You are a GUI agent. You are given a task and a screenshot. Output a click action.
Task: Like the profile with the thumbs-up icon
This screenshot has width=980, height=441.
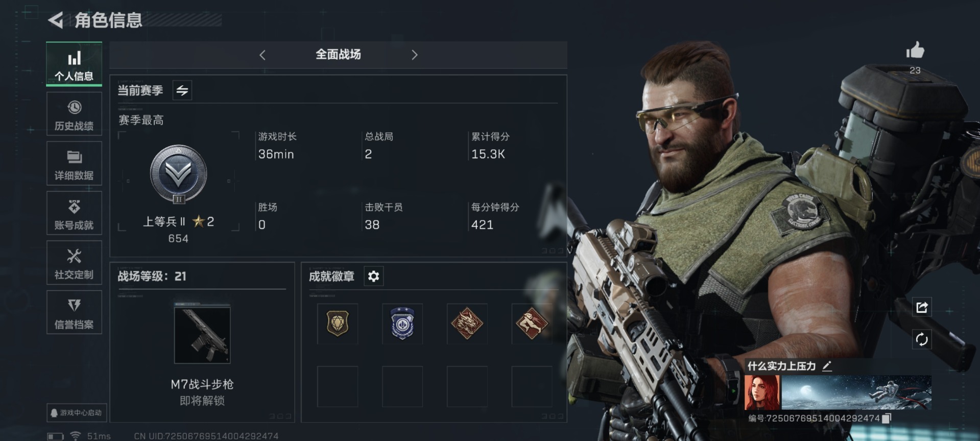tap(915, 50)
